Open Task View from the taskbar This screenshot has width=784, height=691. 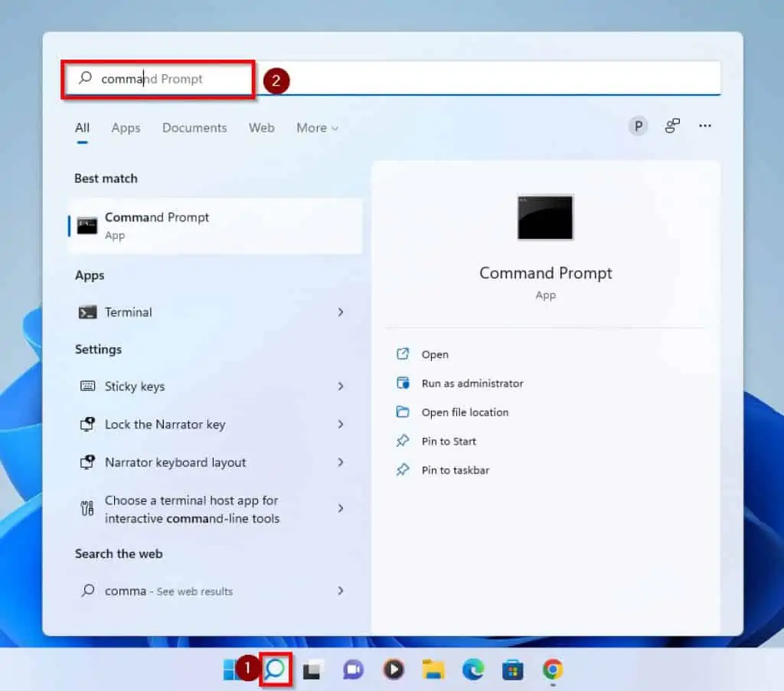pos(313,670)
